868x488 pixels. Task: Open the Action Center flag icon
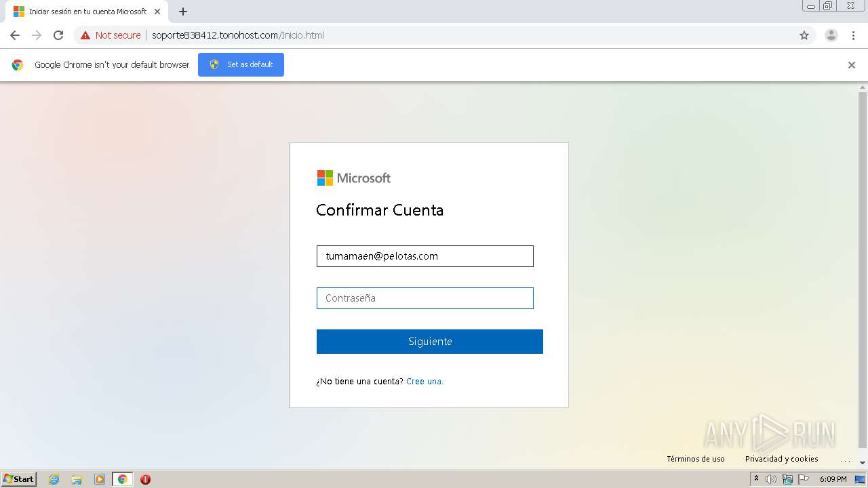tap(804, 479)
